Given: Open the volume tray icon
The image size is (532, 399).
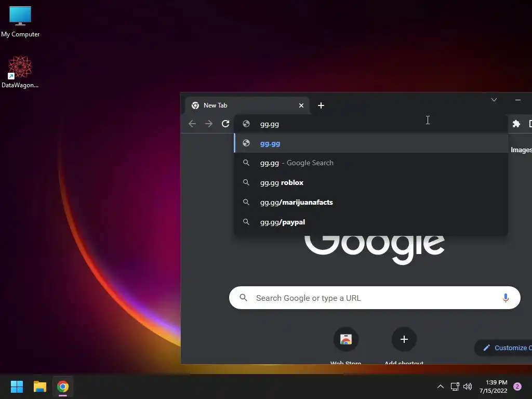Looking at the screenshot, I should tap(468, 387).
